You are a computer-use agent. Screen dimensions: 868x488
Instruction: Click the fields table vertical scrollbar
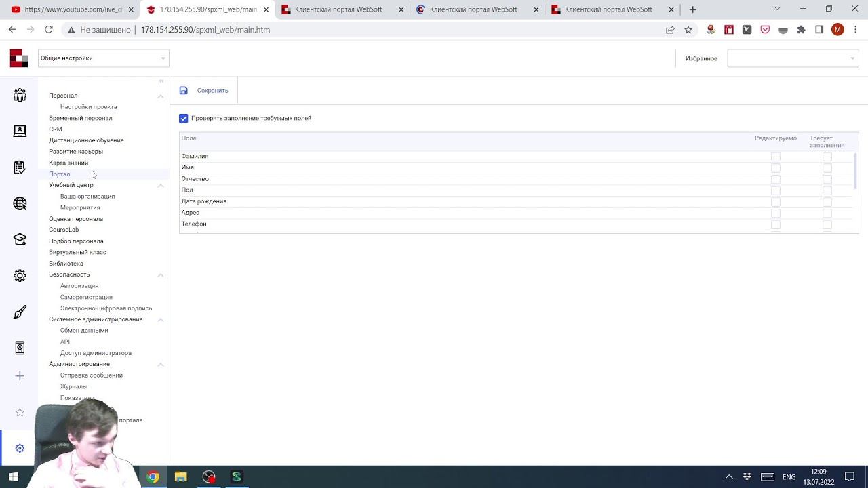[x=855, y=171]
